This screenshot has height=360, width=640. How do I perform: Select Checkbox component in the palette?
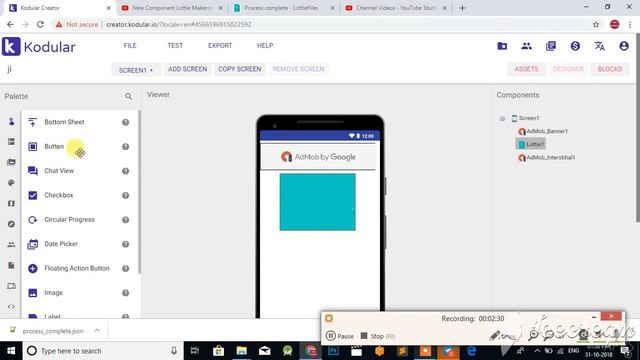(59, 195)
